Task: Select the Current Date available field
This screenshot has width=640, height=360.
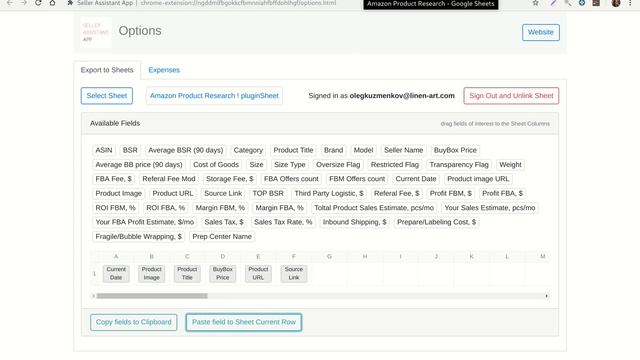Action: click(x=416, y=179)
